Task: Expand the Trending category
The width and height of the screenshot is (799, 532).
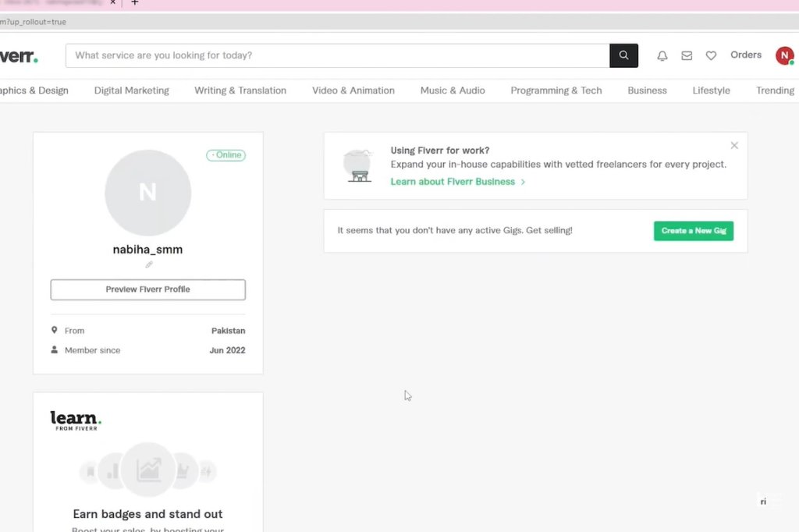Action: coord(774,90)
